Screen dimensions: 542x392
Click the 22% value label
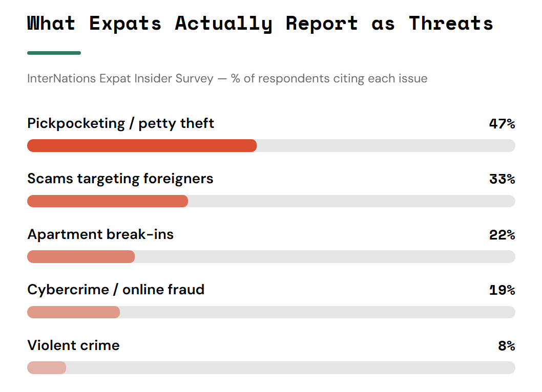[502, 235]
